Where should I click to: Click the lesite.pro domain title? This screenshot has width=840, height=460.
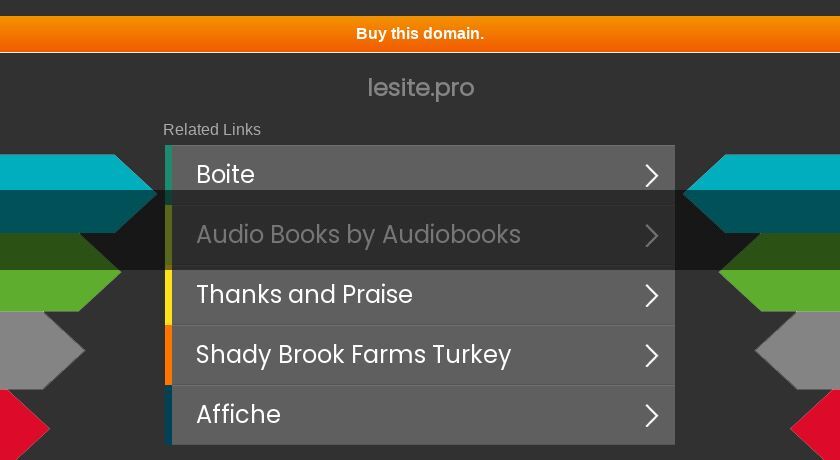pos(421,88)
